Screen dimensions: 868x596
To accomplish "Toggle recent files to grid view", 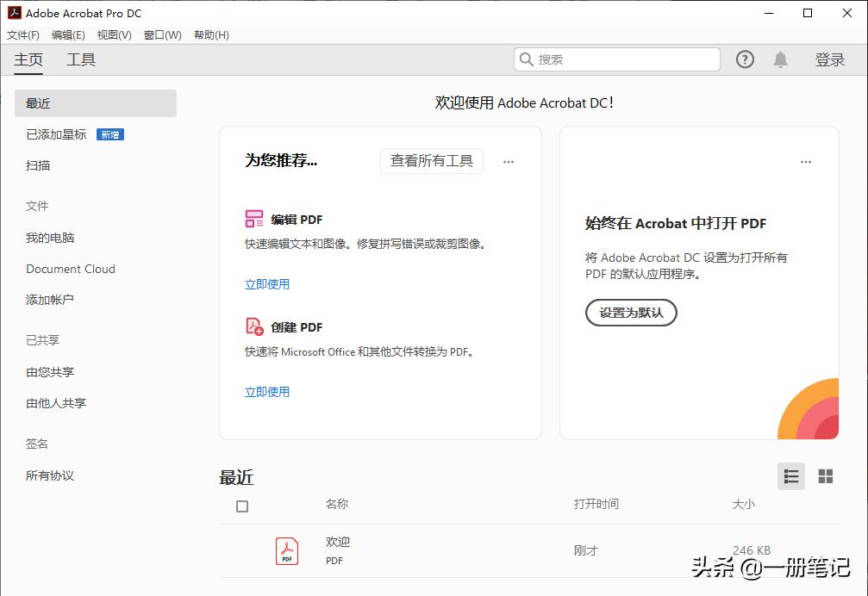I will (825, 475).
